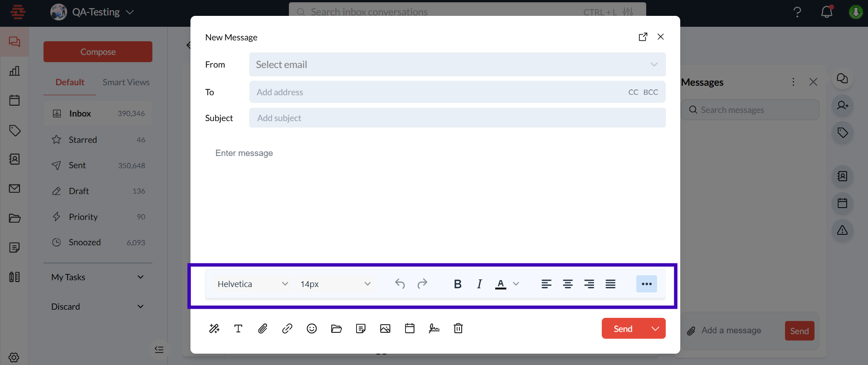
Task: Open the text color picker arrow
Action: tap(516, 284)
